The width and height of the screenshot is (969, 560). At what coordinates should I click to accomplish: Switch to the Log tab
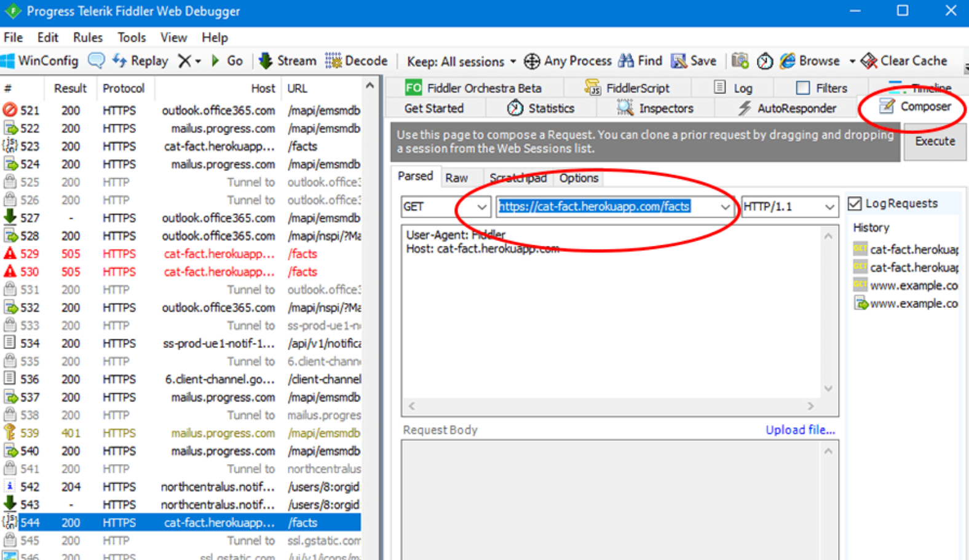pos(733,88)
